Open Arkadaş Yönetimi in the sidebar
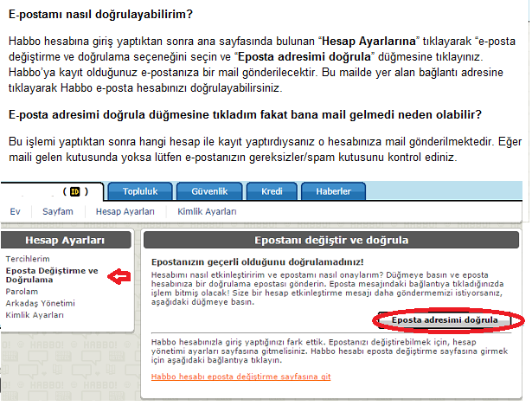This screenshot has height=406, width=532. pyautogui.click(x=40, y=304)
